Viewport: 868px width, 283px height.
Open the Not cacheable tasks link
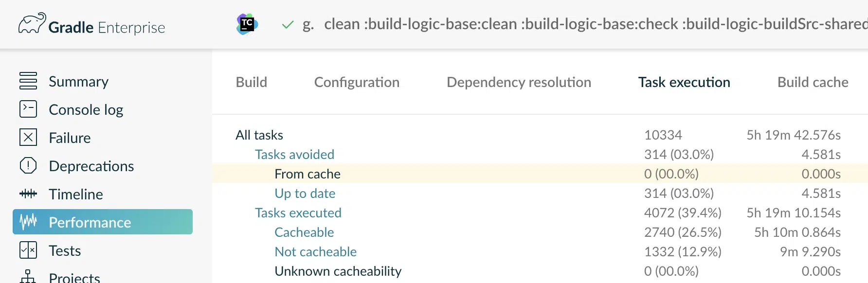pos(315,252)
